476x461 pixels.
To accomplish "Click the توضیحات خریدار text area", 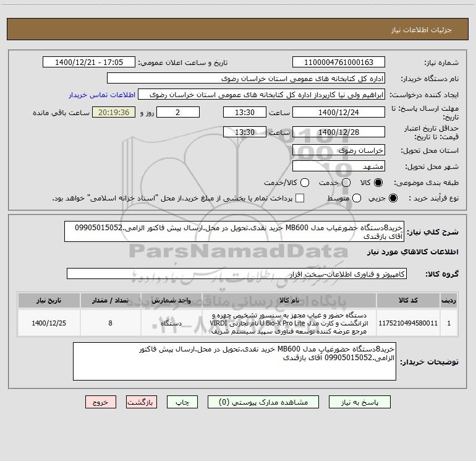I will pyautogui.click(x=234, y=361).
